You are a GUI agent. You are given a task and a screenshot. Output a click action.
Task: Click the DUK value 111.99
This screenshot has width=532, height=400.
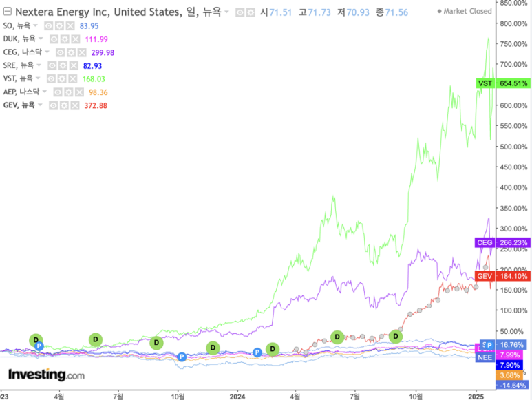[96, 39]
